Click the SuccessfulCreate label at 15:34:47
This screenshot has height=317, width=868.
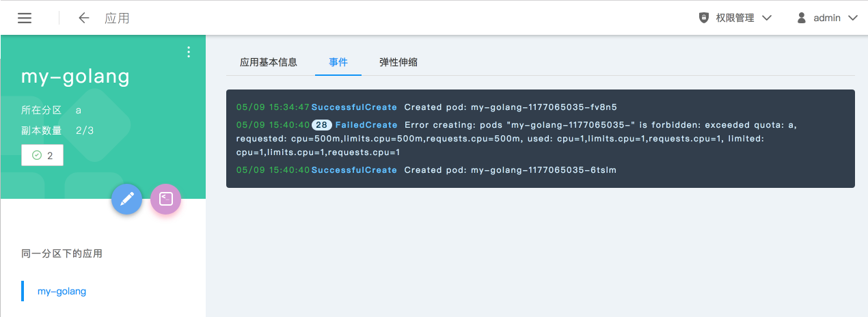pyautogui.click(x=354, y=107)
